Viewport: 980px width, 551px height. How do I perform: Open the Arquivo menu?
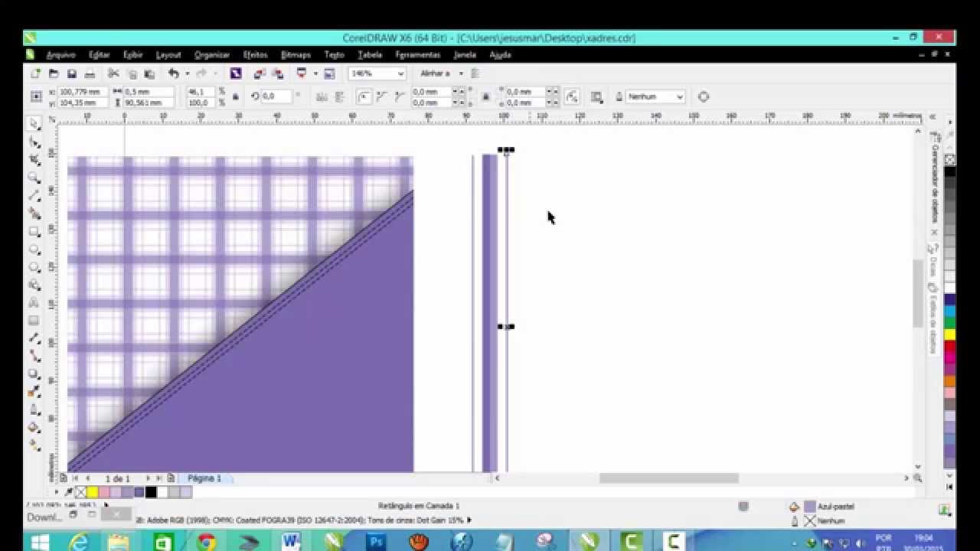click(x=60, y=55)
